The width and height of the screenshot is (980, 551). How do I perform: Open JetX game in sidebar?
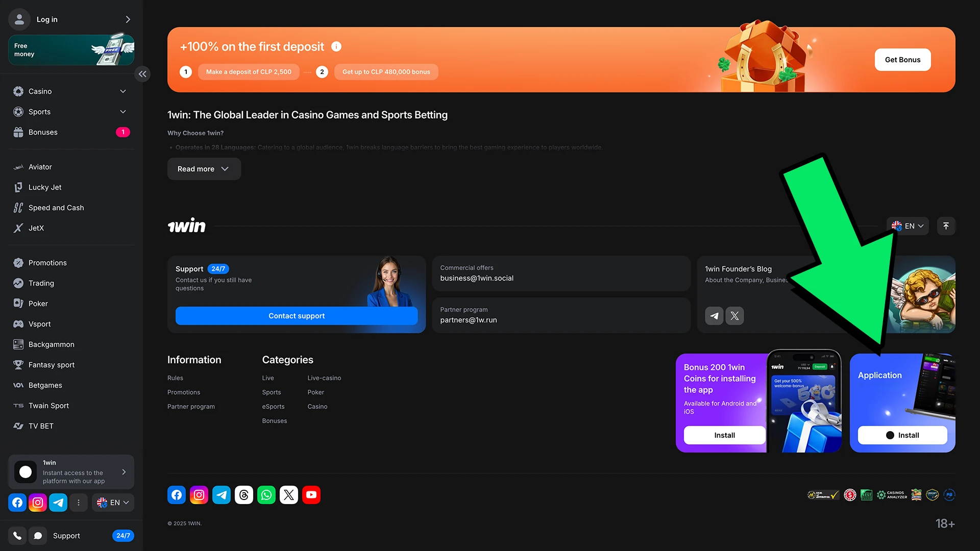(x=71, y=228)
